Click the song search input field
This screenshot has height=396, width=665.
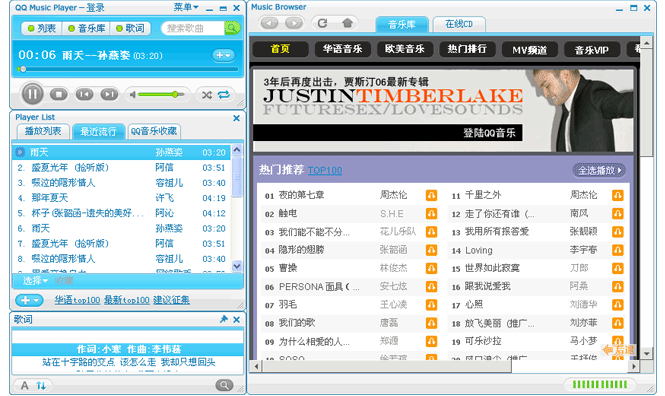(x=193, y=28)
